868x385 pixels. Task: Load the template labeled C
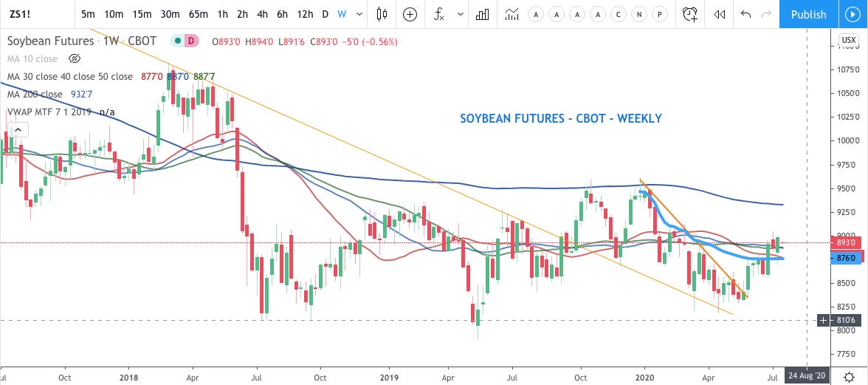click(619, 15)
